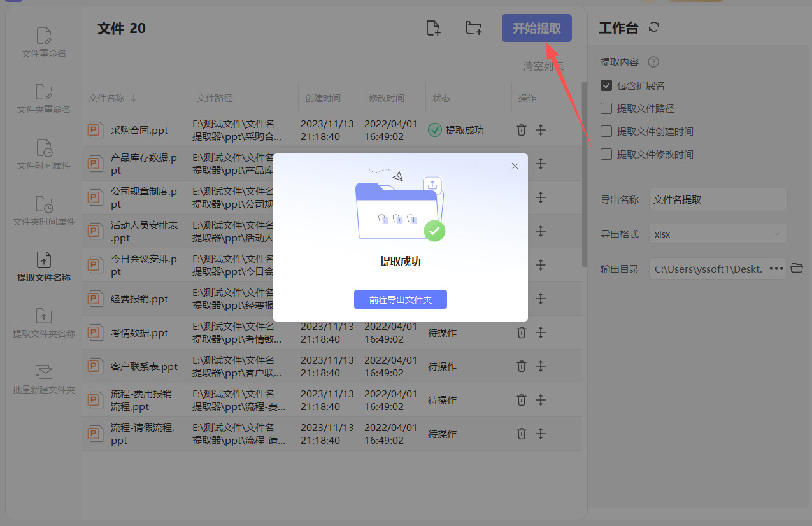Screen dimensions: 812x526
Task: Click move icon for 采购合同.ppt row
Action: [541, 130]
